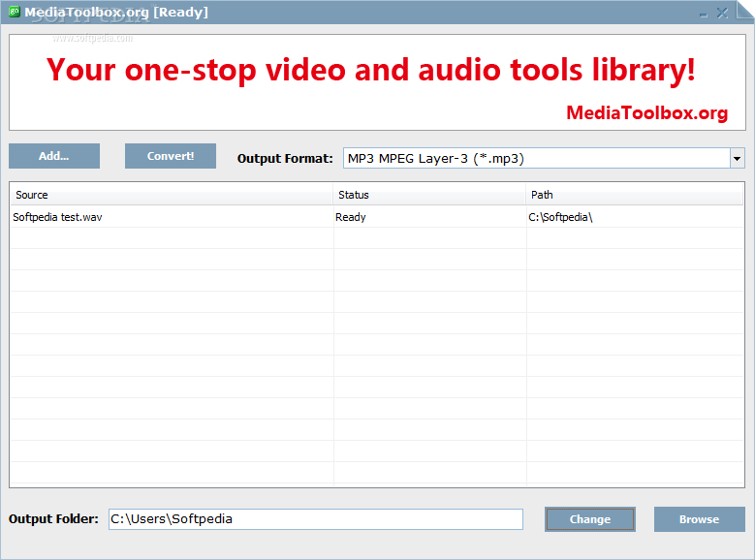Sort by the Status column header

tap(429, 195)
